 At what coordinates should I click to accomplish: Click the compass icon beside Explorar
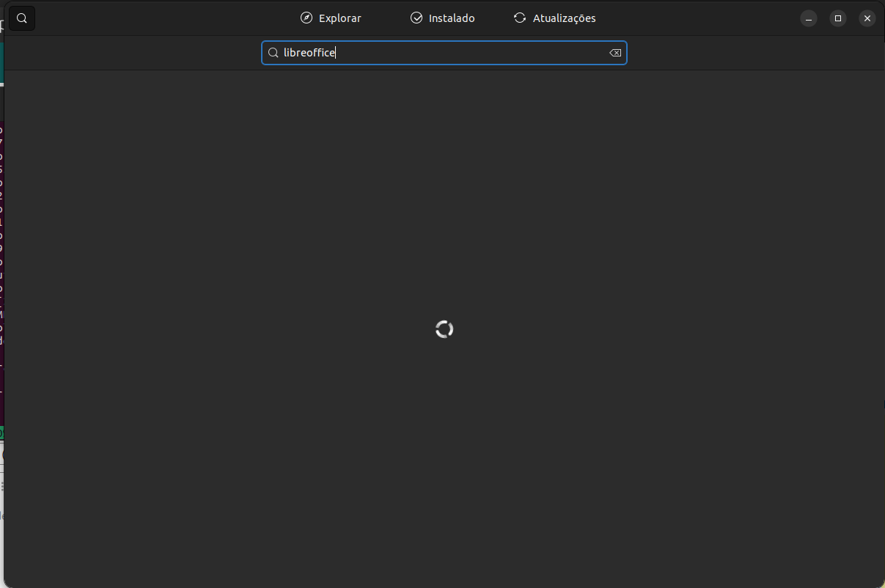coord(306,18)
